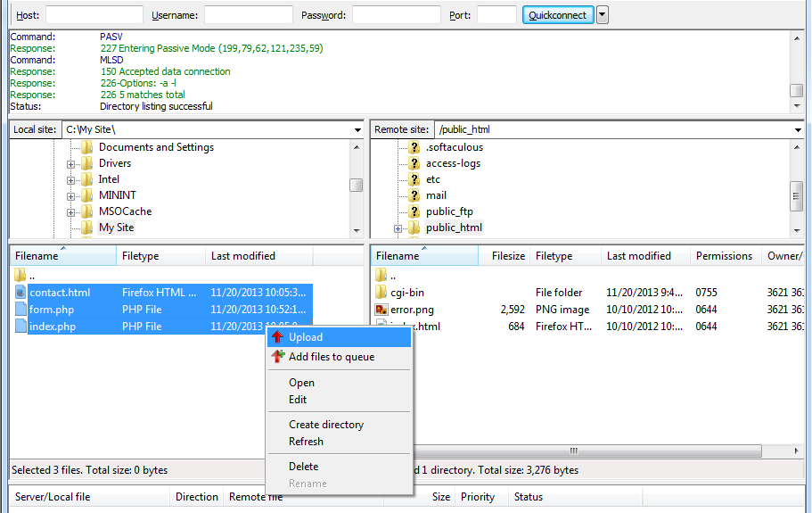Click the cgi-bin folder icon
Viewport: 812px width, 513px height.
pyautogui.click(x=381, y=293)
